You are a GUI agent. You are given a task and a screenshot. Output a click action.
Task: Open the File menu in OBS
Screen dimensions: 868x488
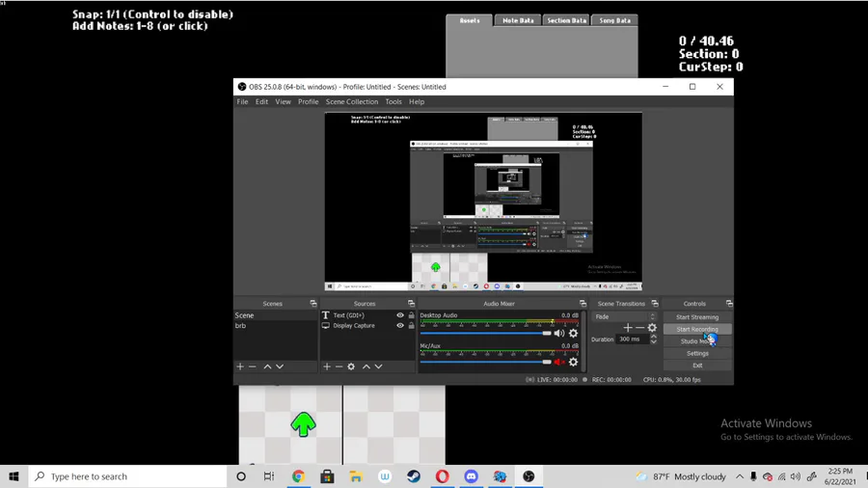(x=242, y=102)
